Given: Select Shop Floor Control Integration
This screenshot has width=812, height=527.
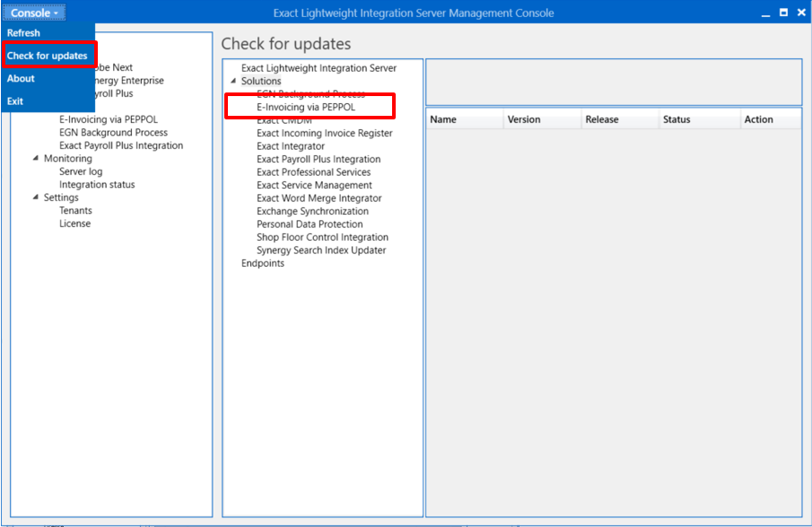Looking at the screenshot, I should tap(322, 237).
